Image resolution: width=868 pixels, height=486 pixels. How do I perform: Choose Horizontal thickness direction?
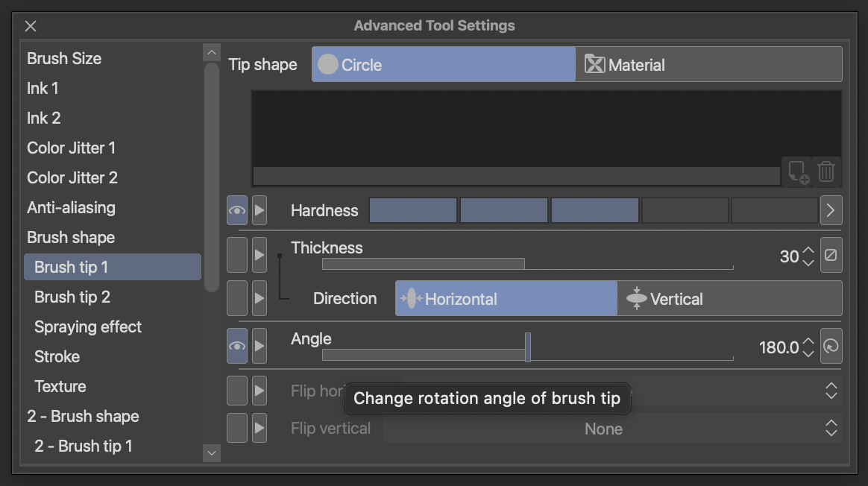tap(506, 298)
